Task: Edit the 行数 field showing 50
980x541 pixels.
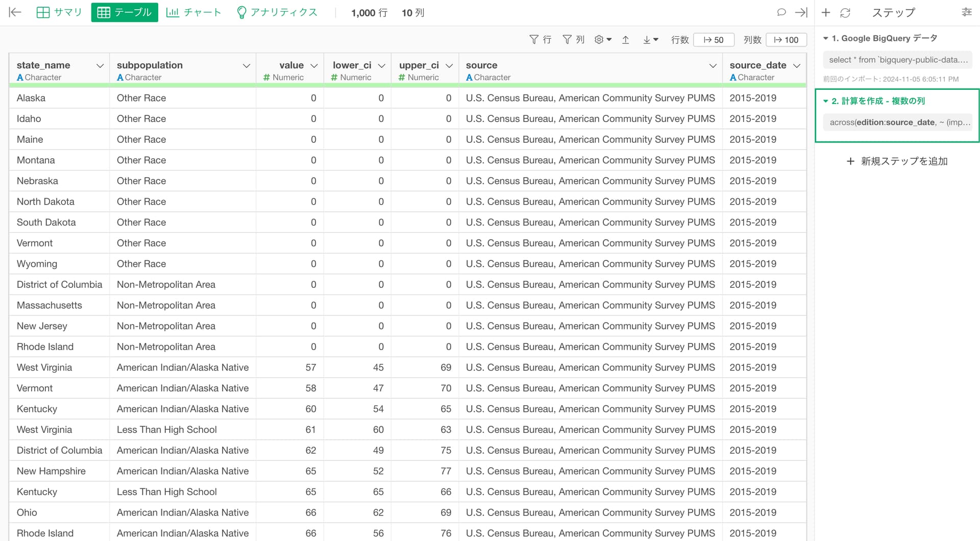Action: [x=714, y=40]
